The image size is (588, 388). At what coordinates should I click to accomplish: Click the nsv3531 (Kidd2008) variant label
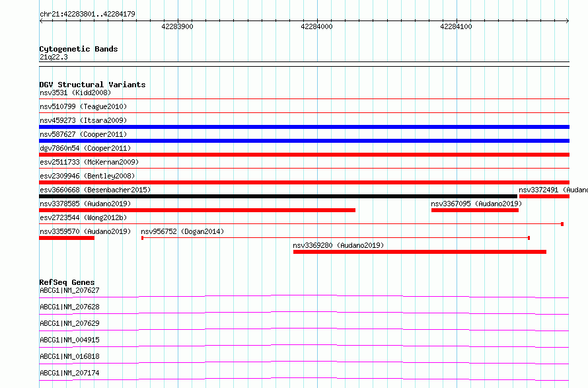coord(75,93)
